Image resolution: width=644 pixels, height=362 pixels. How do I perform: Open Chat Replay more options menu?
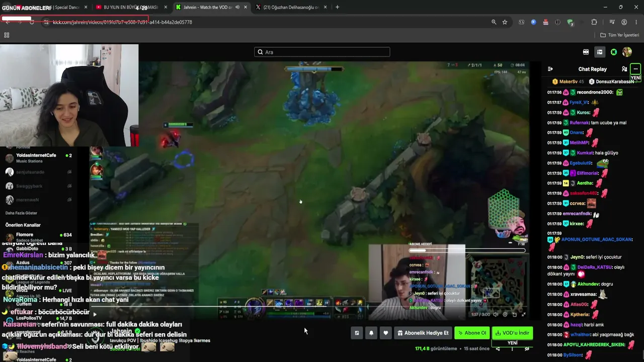click(x=635, y=69)
